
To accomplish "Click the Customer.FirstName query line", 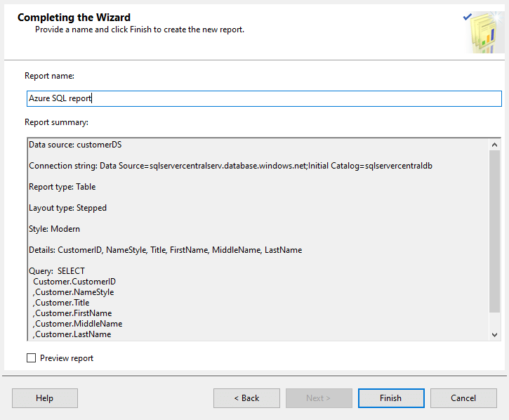I will click(x=72, y=313).
